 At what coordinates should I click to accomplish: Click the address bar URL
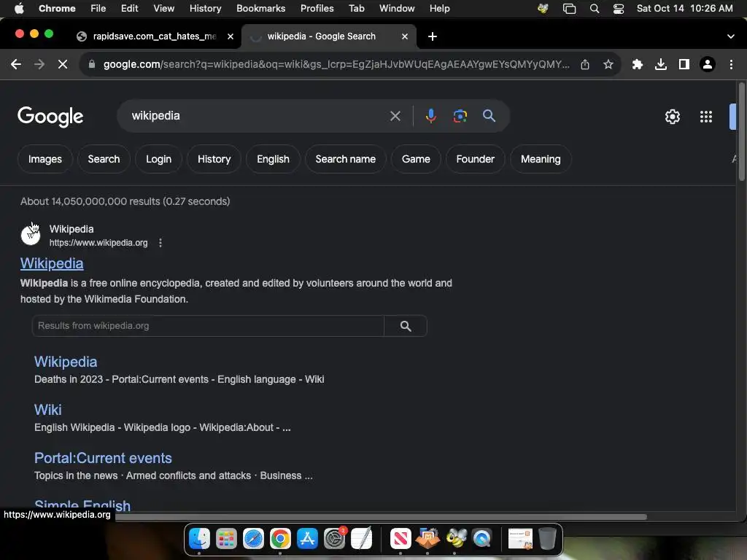tap(336, 64)
